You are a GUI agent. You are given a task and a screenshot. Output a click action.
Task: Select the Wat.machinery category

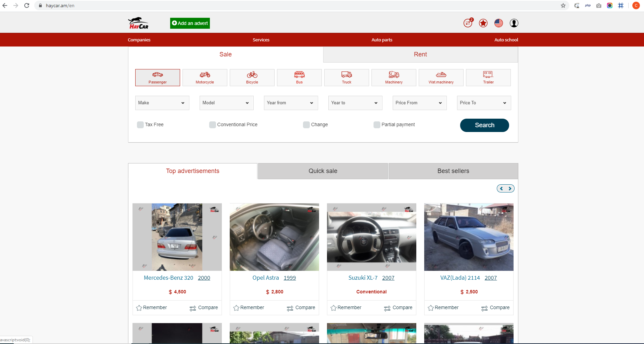(441, 78)
